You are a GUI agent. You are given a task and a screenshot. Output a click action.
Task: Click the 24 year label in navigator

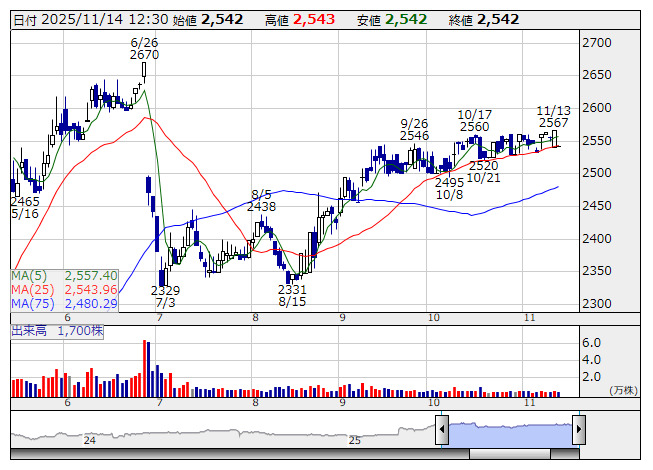pyautogui.click(x=89, y=440)
